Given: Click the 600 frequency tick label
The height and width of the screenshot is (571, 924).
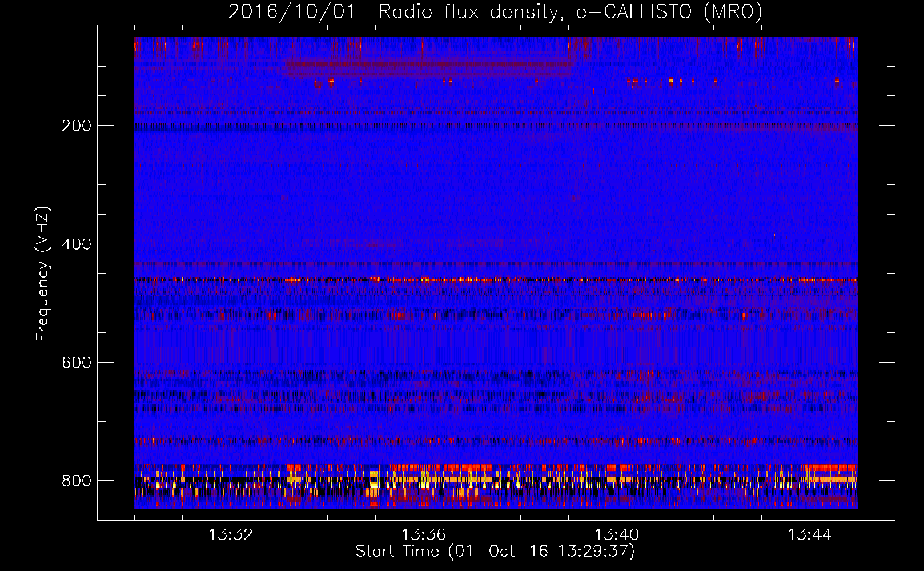Looking at the screenshot, I should click(x=76, y=363).
